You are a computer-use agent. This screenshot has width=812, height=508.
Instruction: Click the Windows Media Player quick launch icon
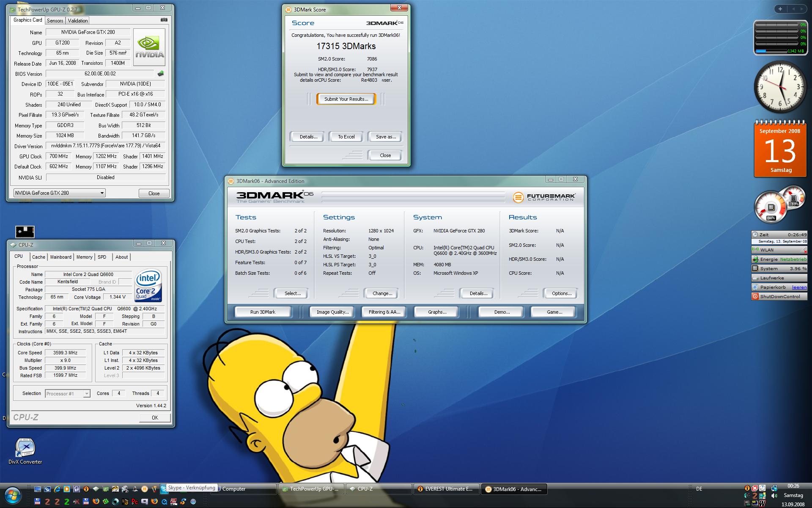click(x=67, y=489)
